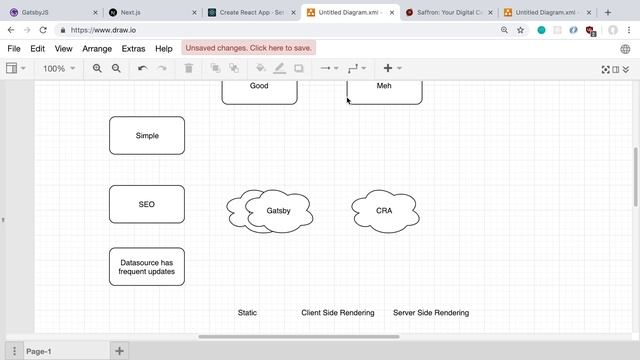Click the Static text label
Screen dimensions: 640x360
coord(247,313)
